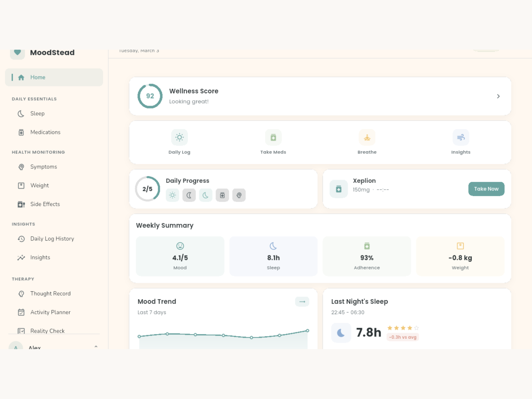Toggle the grey crescent moon progress step

pyautogui.click(x=189, y=195)
